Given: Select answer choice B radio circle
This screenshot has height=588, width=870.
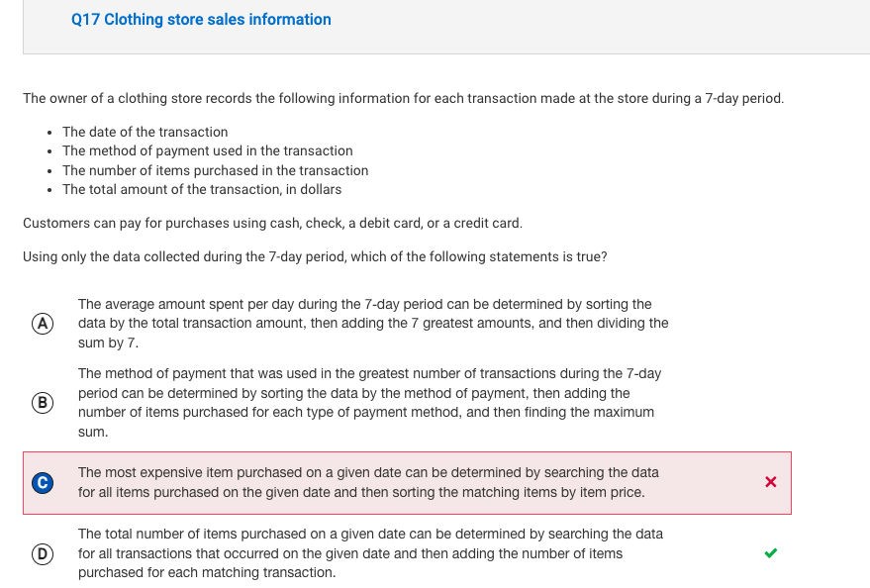Looking at the screenshot, I should coord(43,403).
